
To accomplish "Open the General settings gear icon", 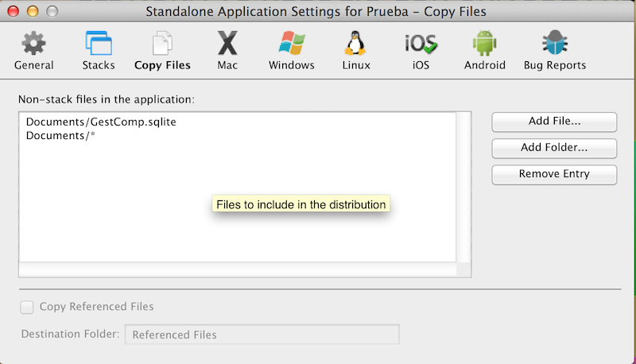I will click(33, 44).
